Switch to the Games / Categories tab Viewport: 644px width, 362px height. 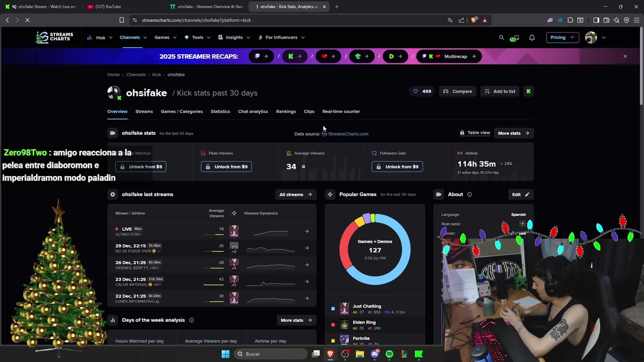[x=182, y=112]
